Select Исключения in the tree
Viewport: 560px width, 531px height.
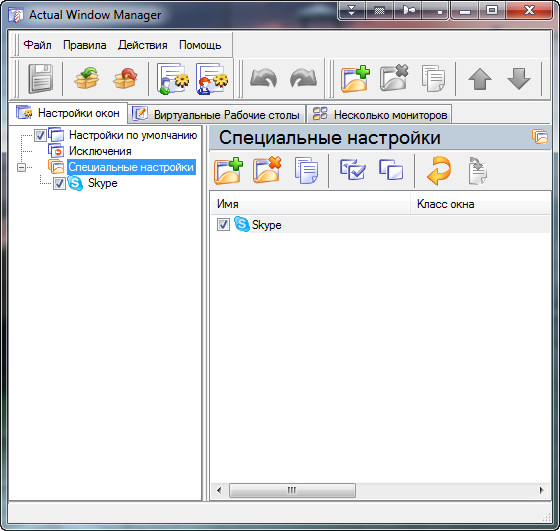point(100,151)
